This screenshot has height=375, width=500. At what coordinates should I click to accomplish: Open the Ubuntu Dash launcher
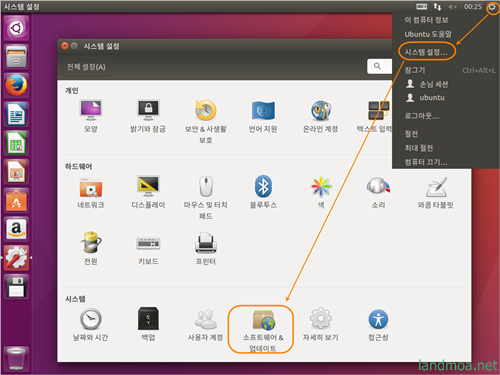tap(16, 28)
